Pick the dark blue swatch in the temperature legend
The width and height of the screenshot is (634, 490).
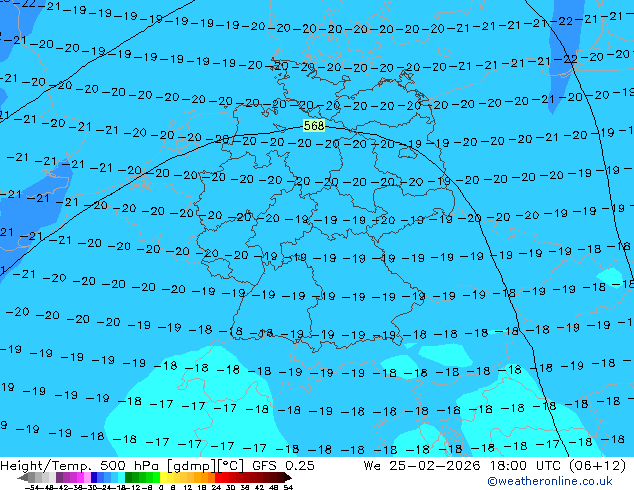[x=94, y=477]
